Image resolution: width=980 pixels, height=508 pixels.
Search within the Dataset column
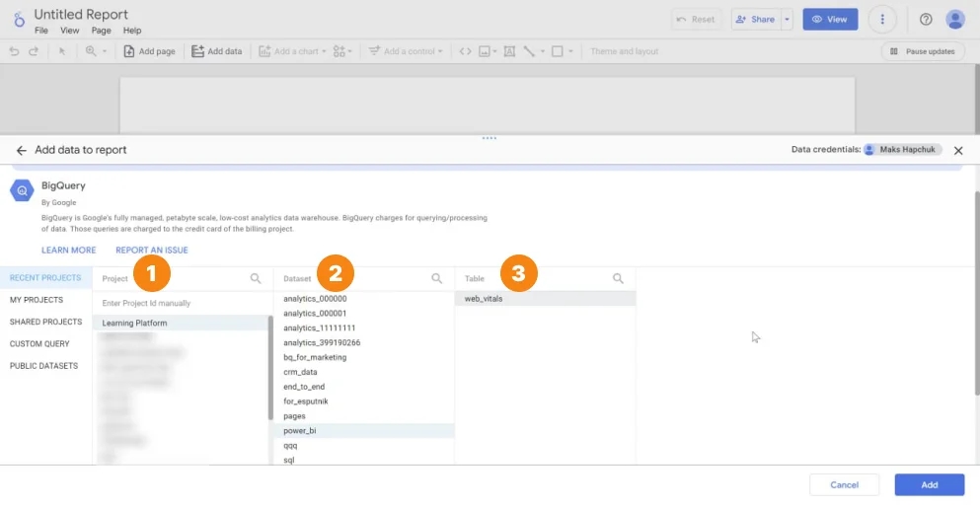(x=437, y=278)
